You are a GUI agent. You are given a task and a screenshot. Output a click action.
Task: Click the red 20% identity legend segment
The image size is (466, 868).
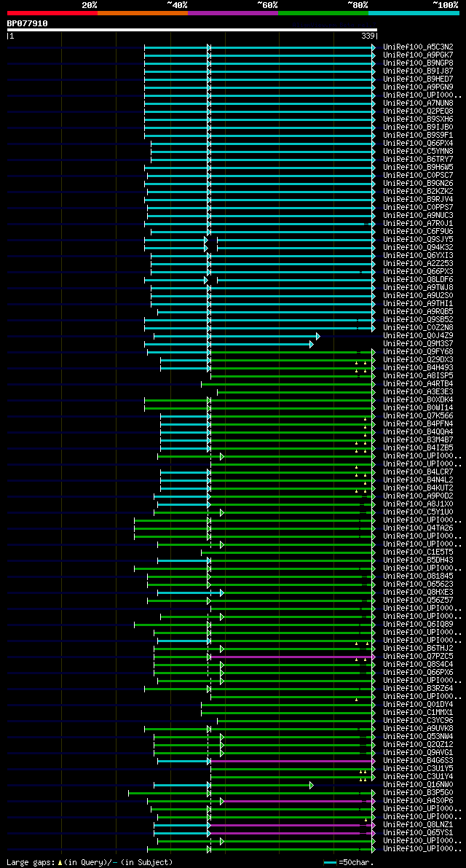pos(52,12)
